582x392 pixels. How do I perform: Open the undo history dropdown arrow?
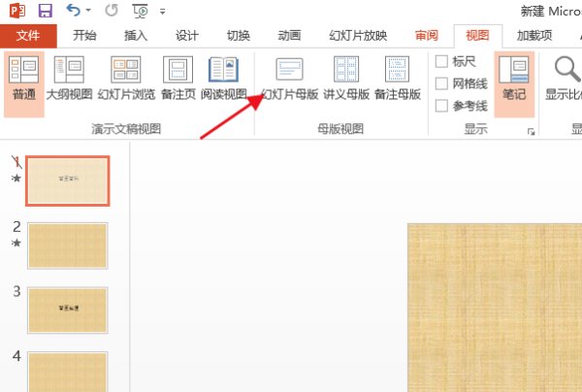pos(88,10)
